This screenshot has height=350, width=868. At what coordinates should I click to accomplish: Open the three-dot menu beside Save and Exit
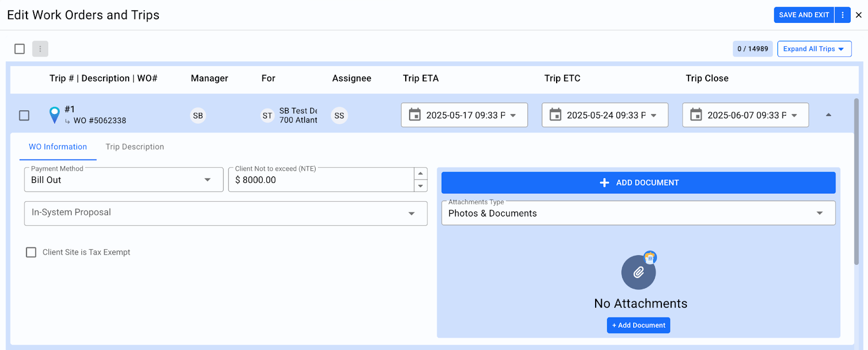pyautogui.click(x=843, y=15)
